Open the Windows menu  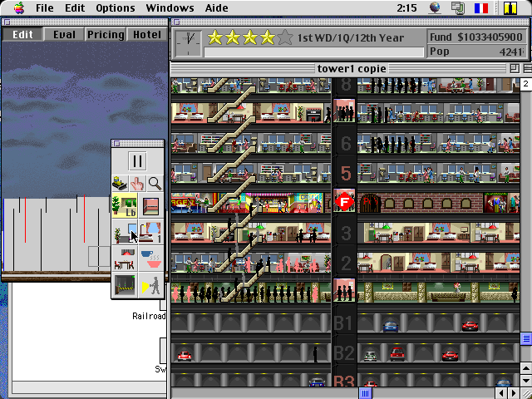click(x=170, y=7)
